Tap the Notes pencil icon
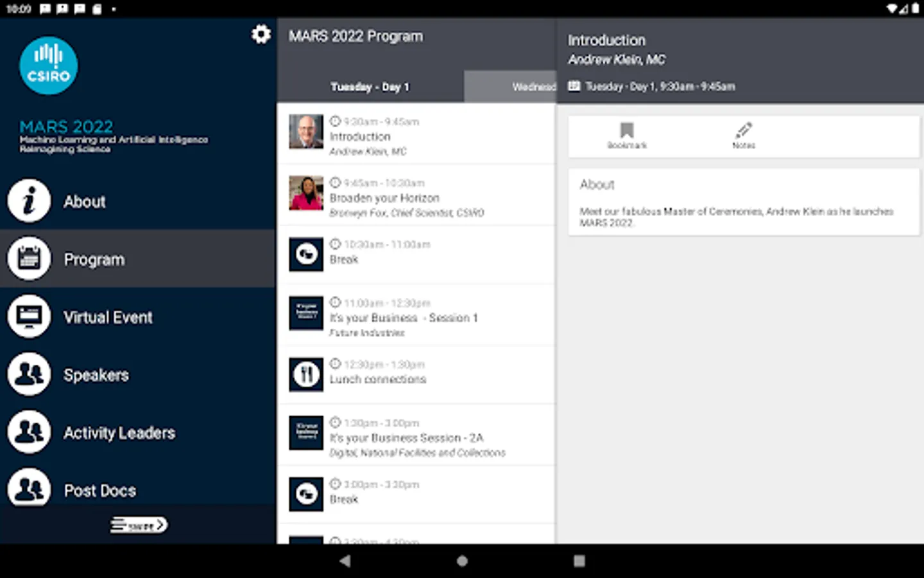Screen dimensions: 924x578 744,130
